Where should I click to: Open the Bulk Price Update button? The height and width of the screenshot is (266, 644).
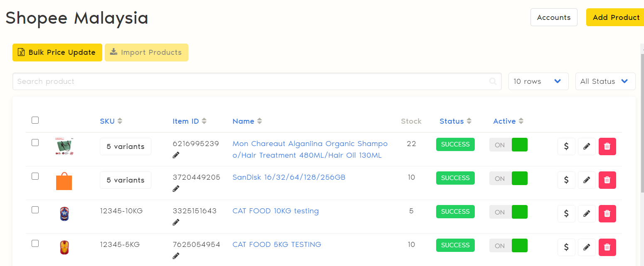pyautogui.click(x=57, y=52)
